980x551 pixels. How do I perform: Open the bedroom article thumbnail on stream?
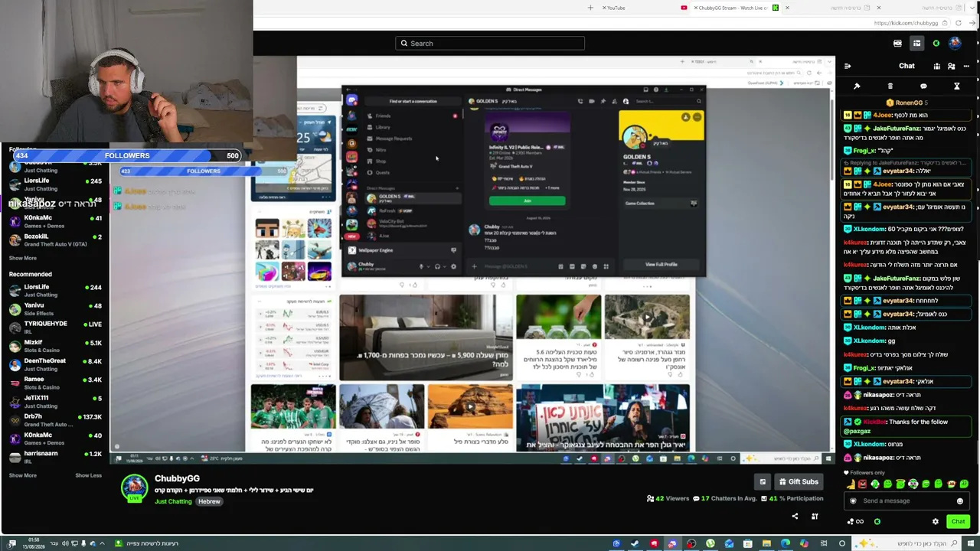pos(426,337)
